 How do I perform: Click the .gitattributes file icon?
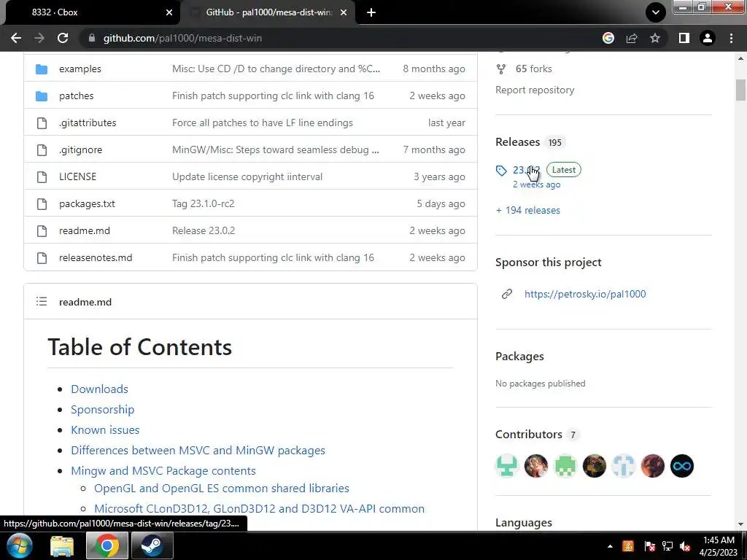[x=42, y=122]
